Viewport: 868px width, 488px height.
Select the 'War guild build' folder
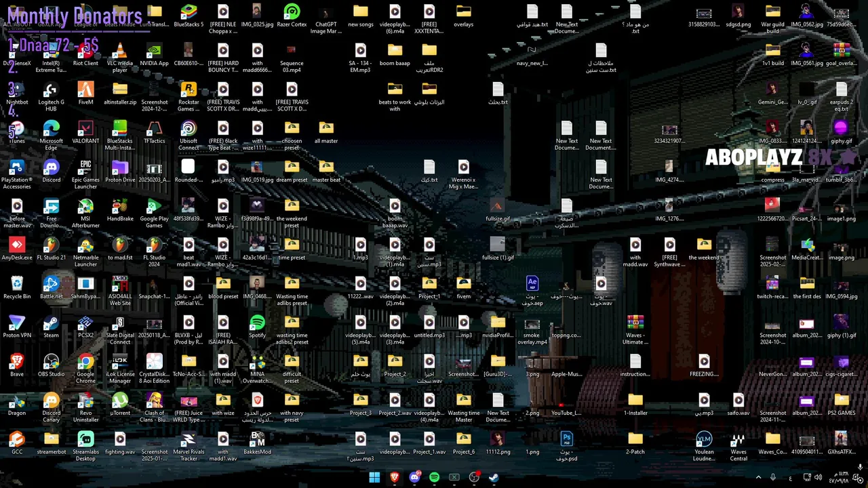pyautogui.click(x=773, y=20)
